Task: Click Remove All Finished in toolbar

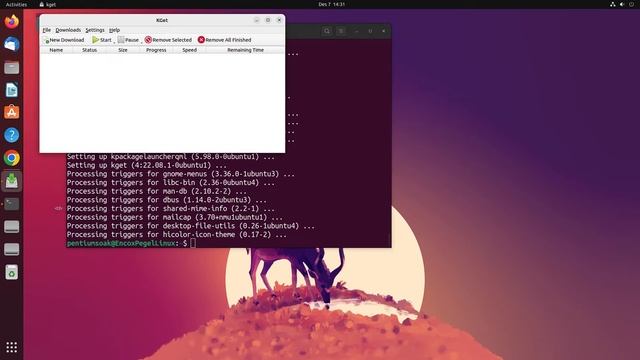Action: (x=224, y=40)
